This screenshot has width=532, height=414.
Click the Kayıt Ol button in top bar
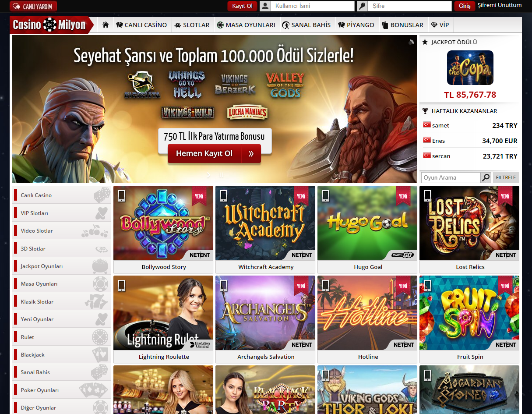242,6
